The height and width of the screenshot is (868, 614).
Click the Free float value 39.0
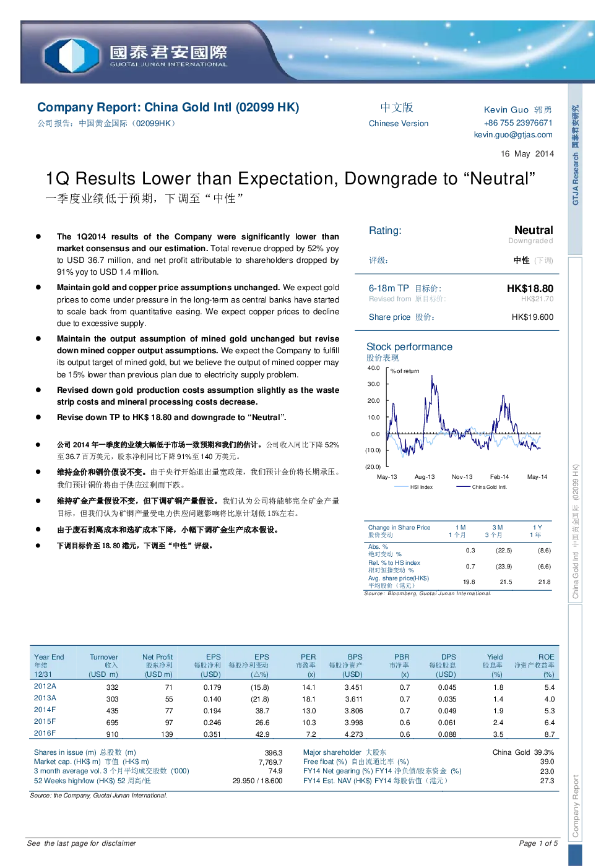[547, 762]
